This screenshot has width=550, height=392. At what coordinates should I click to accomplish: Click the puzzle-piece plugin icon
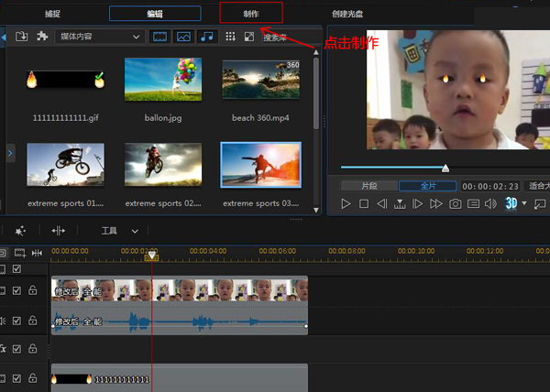42,36
